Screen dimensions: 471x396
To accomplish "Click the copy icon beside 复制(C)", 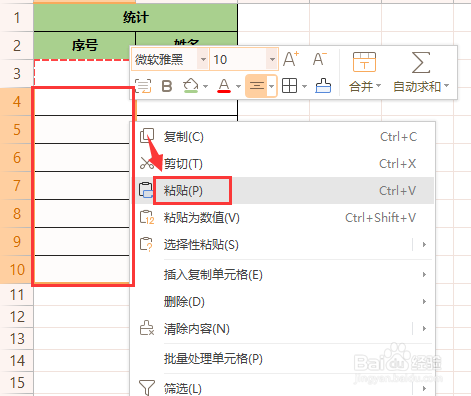I will point(147,136).
